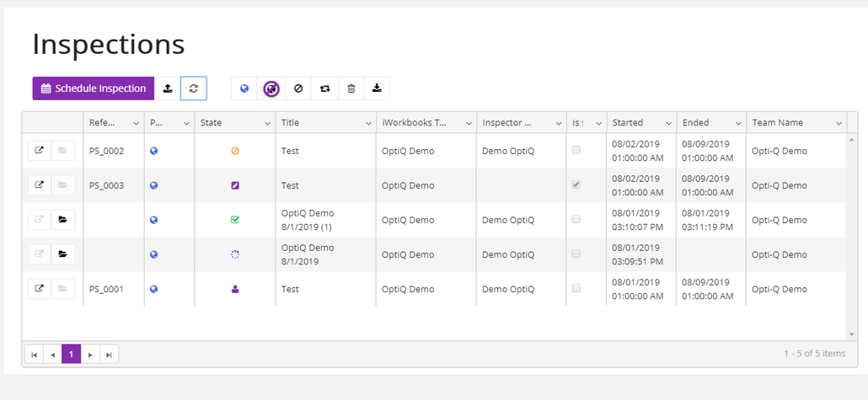Screen dimensions: 868x400
Task: Refresh the inspections grid
Action: [194, 88]
